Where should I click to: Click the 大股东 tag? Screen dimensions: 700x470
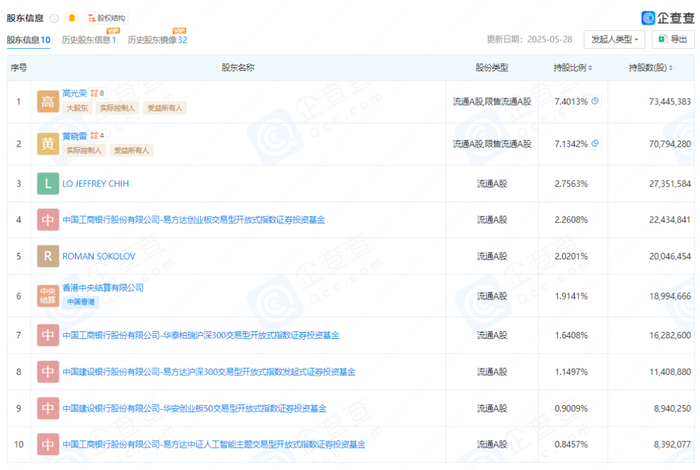pyautogui.click(x=77, y=108)
